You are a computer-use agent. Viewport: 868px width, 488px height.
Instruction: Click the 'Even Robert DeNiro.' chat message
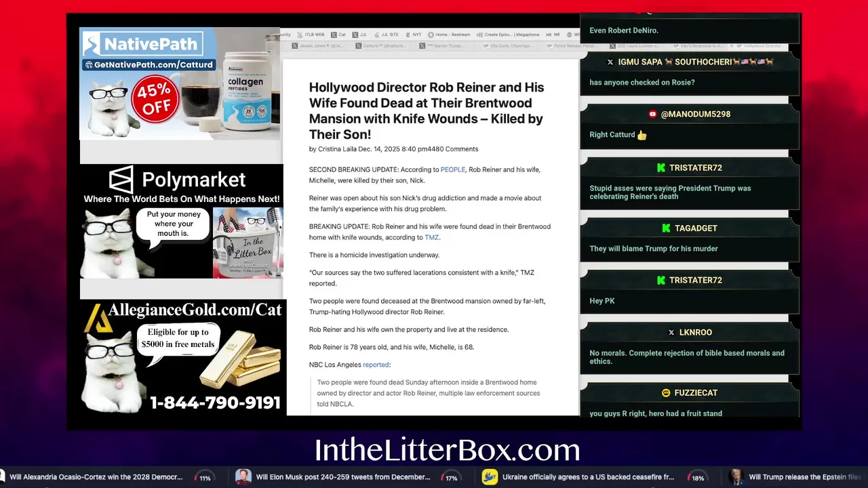624,30
